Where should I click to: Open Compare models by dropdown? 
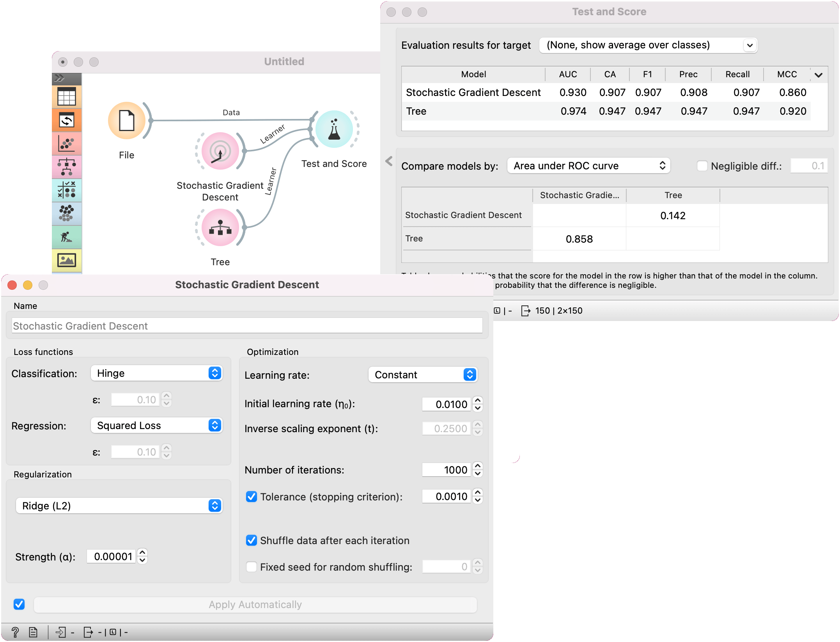click(x=588, y=166)
